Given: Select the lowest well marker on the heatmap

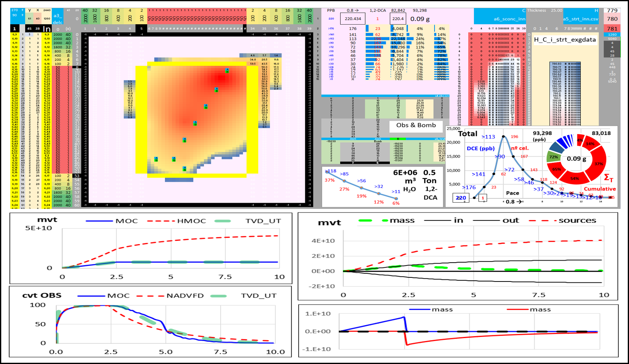Looking at the screenshot, I should pos(184,168).
